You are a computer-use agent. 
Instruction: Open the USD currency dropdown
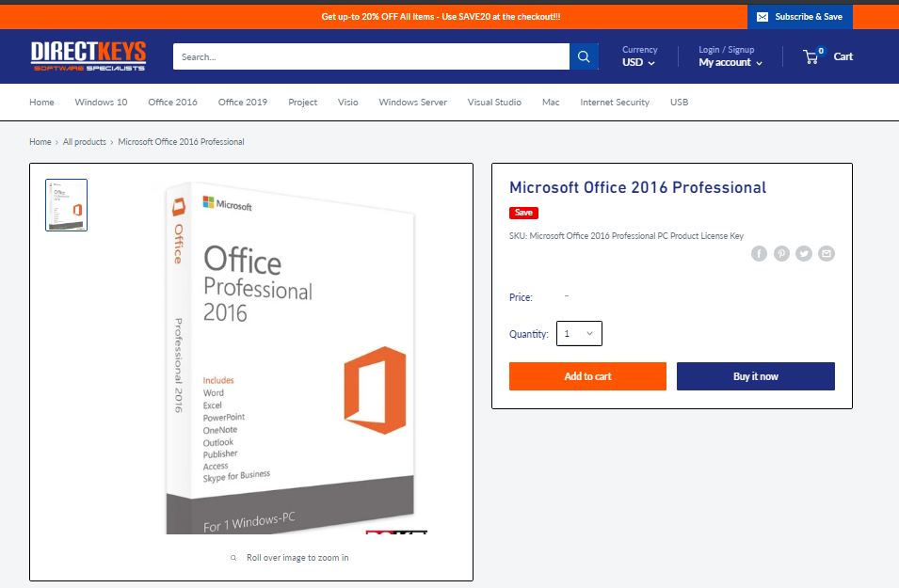click(x=638, y=62)
